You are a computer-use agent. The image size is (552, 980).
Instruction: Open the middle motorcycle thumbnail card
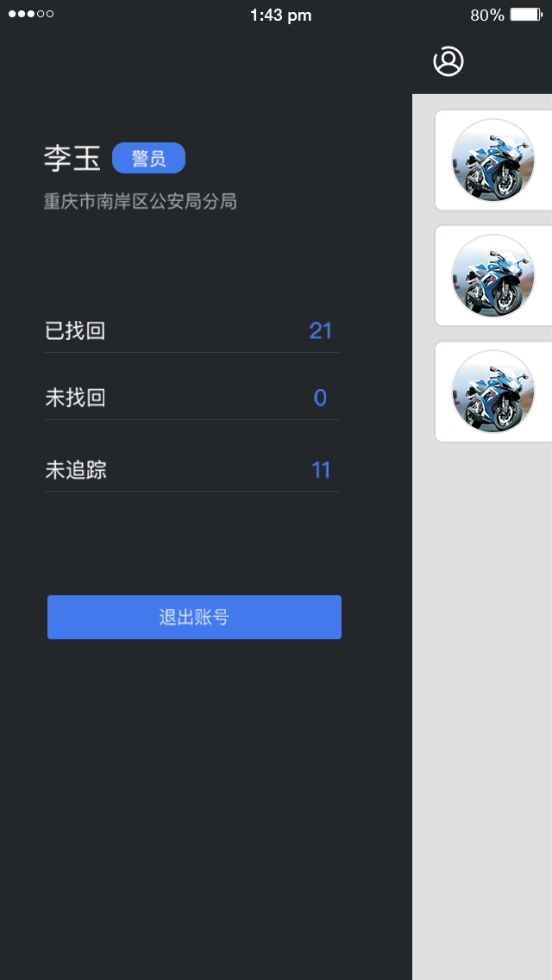(x=493, y=276)
